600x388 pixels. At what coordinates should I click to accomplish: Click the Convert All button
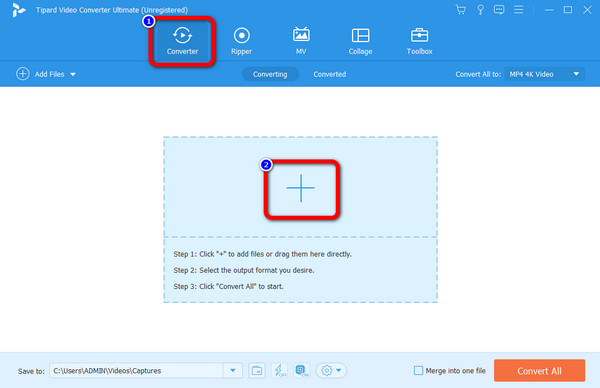click(x=539, y=370)
